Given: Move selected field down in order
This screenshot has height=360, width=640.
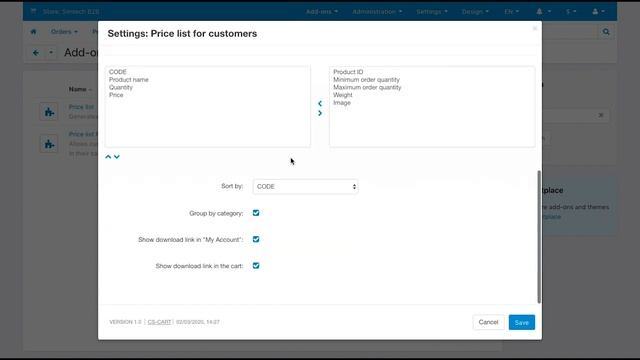Looking at the screenshot, I should coord(117,157).
